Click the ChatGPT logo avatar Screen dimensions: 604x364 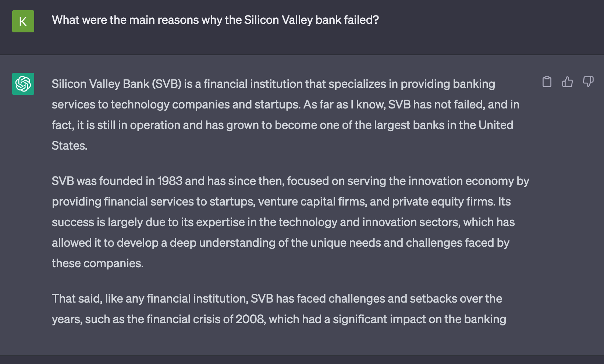[23, 84]
